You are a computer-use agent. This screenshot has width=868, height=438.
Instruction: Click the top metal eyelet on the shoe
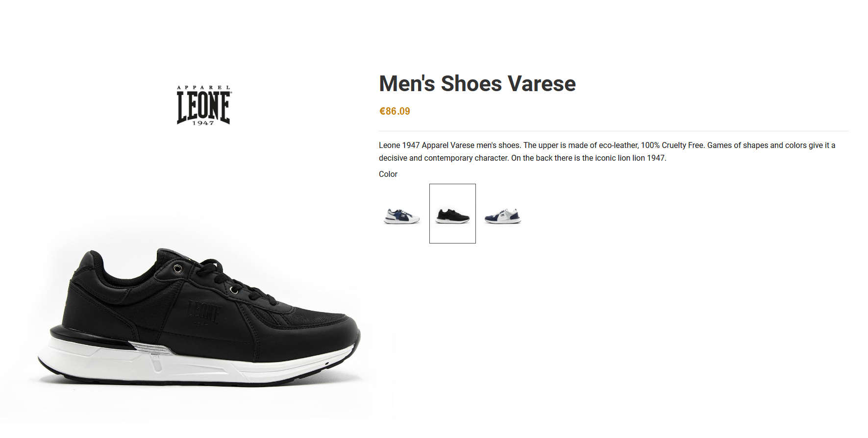click(177, 268)
